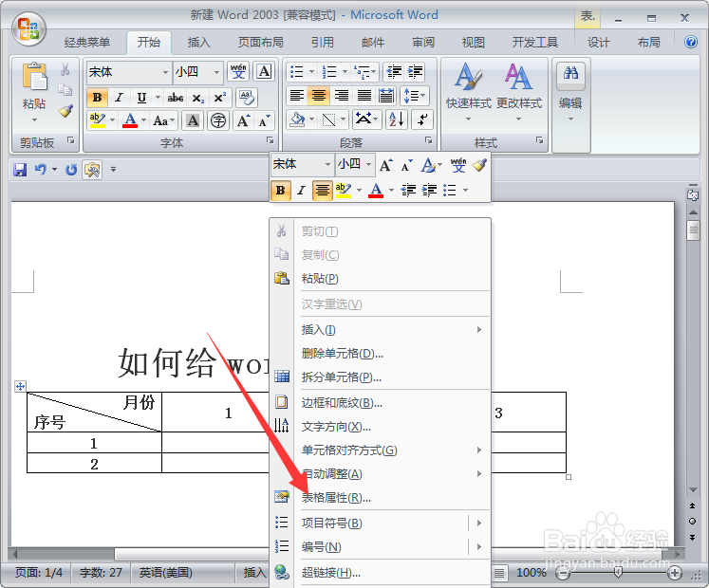
Task: Click the Paste clipboard icon in ribbon
Action: pos(34,76)
